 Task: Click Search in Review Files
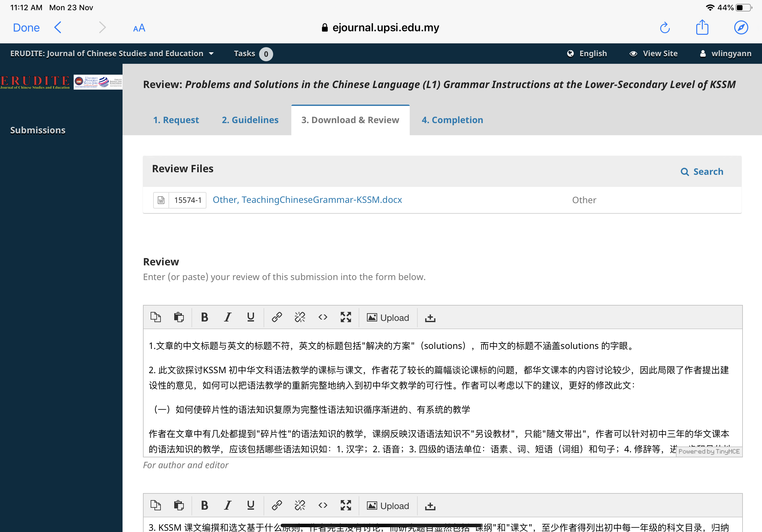point(702,172)
